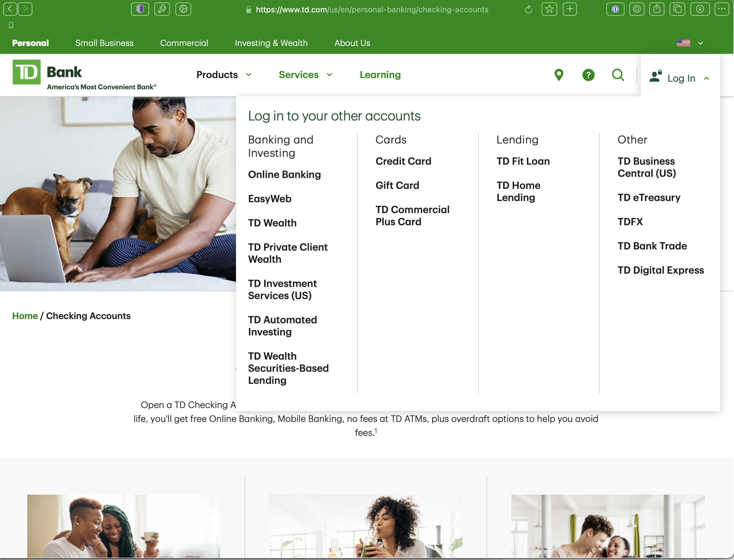Expand the Services dropdown menu

(x=305, y=75)
